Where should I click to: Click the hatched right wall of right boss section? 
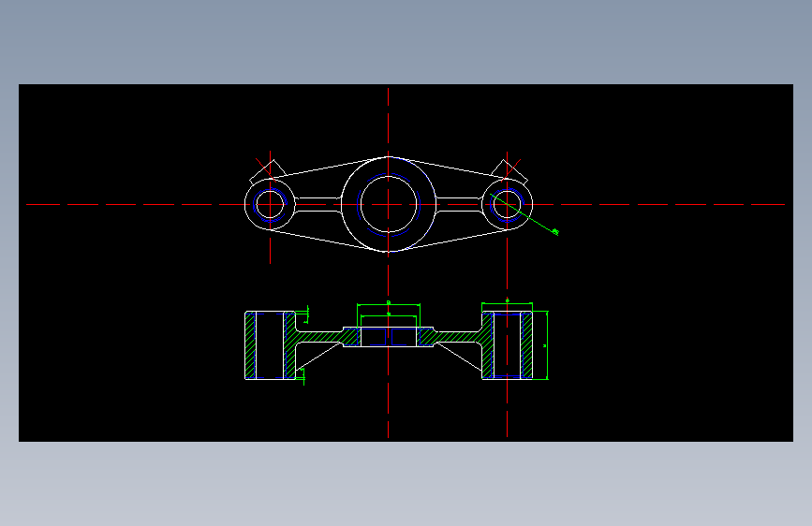pyautogui.click(x=526, y=345)
